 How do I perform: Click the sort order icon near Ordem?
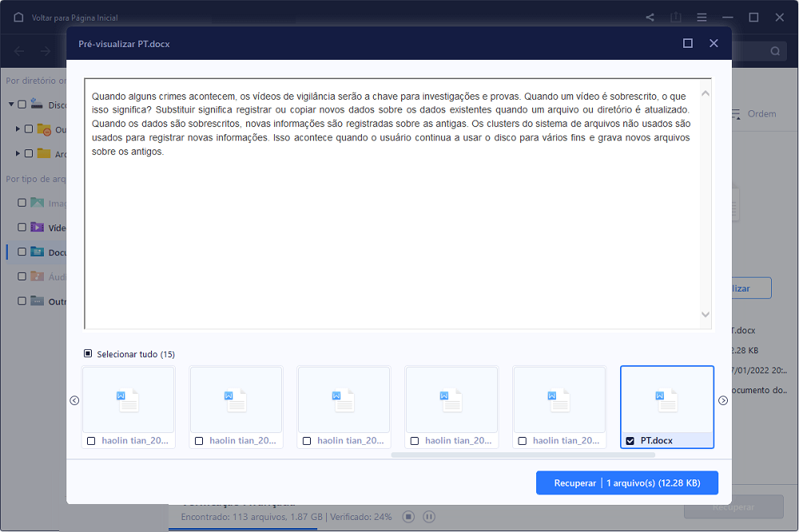click(736, 113)
